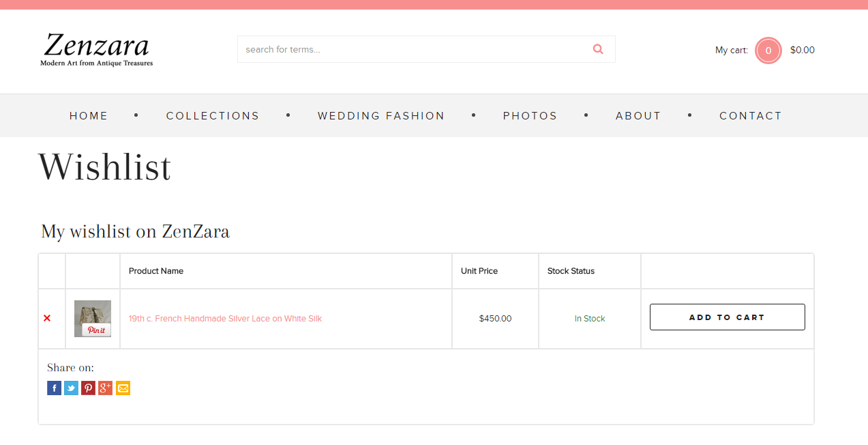Open the Home menu item

[89, 116]
